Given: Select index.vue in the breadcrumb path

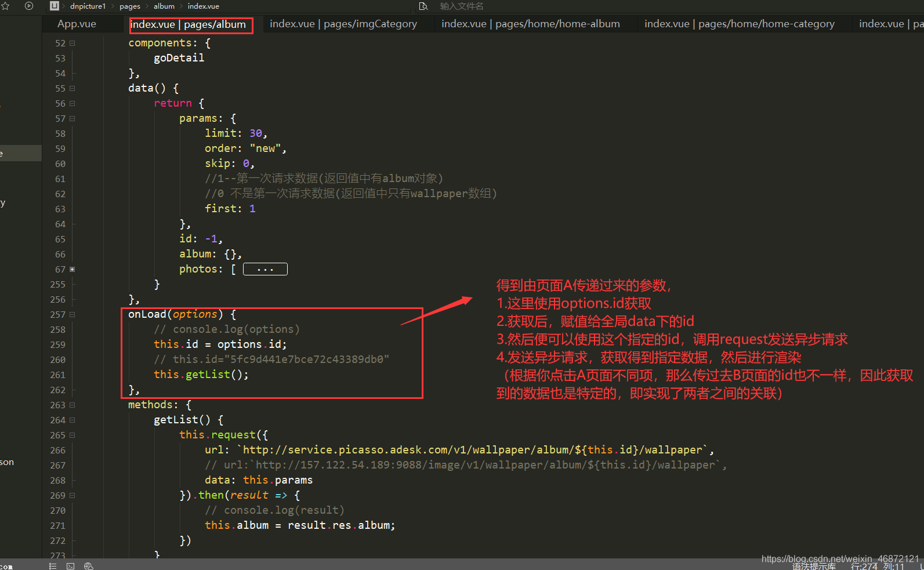Looking at the screenshot, I should coord(204,6).
